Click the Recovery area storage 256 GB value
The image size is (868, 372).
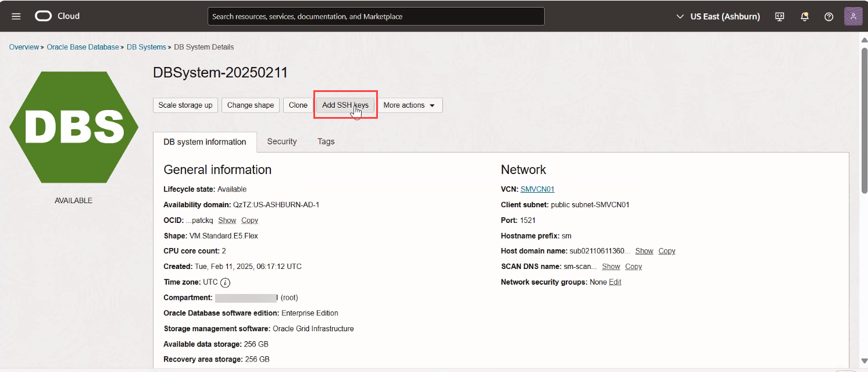(257, 360)
